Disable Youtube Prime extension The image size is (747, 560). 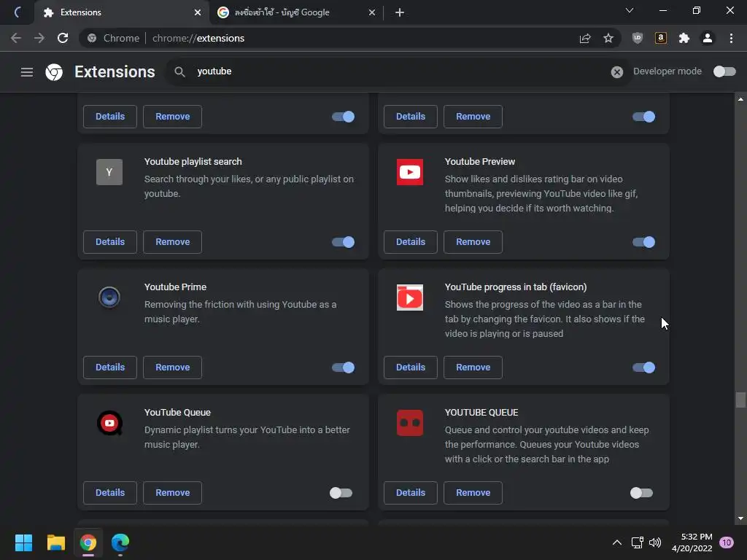point(343,367)
